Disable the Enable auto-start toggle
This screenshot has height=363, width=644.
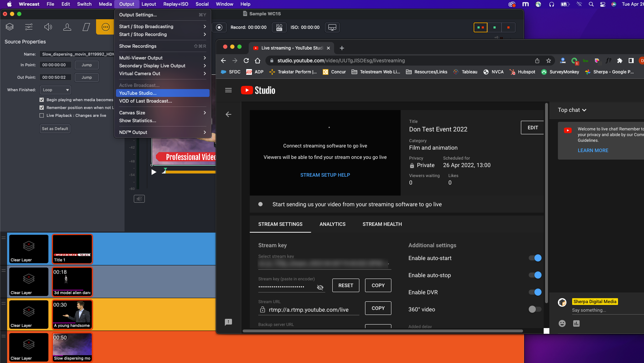pyautogui.click(x=535, y=258)
